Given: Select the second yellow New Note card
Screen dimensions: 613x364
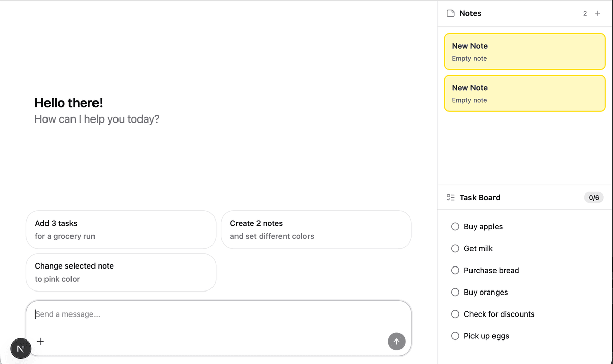Looking at the screenshot, I should 525,93.
